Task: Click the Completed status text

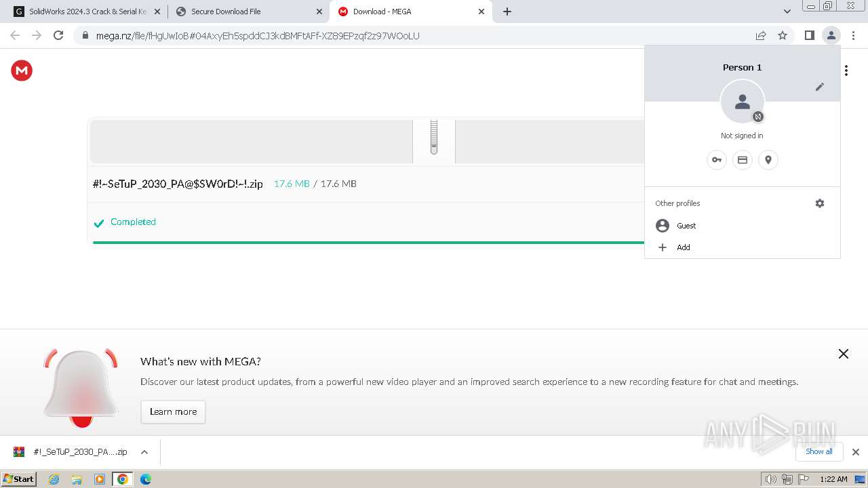Action: tap(133, 222)
